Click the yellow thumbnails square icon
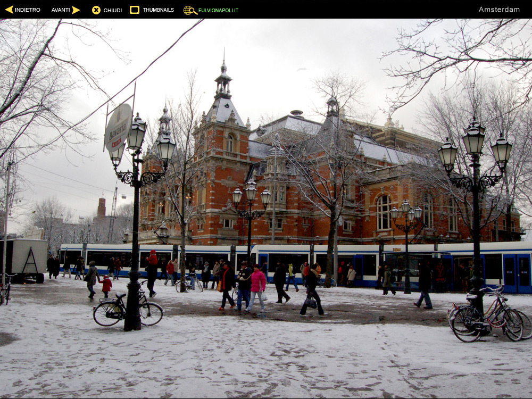 135,10
